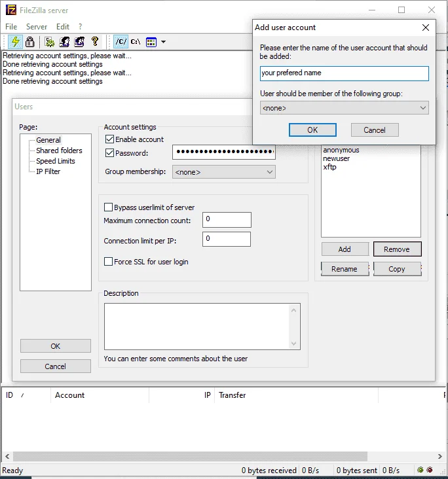The height and width of the screenshot is (479, 448).
Task: Click the scroll right arrow
Action: click(439, 456)
